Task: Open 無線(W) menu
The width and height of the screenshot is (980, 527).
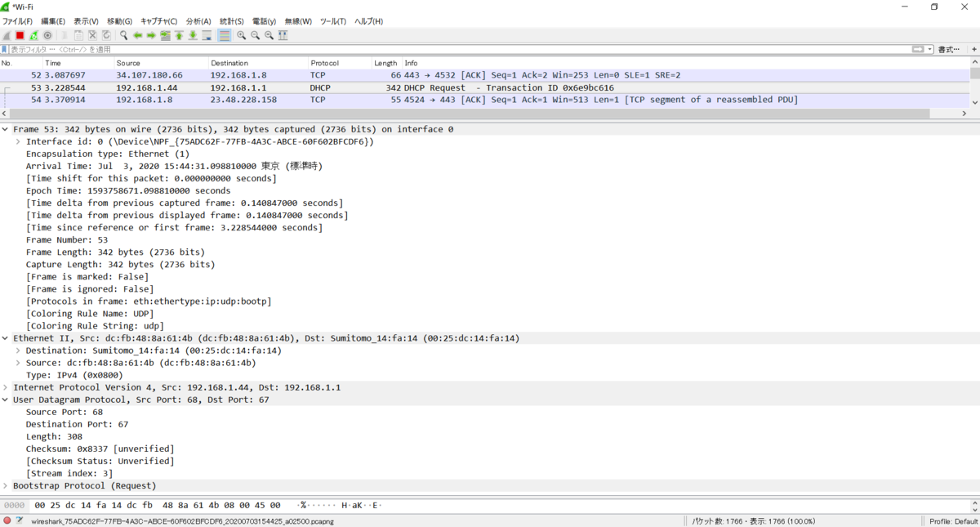Action: [298, 21]
